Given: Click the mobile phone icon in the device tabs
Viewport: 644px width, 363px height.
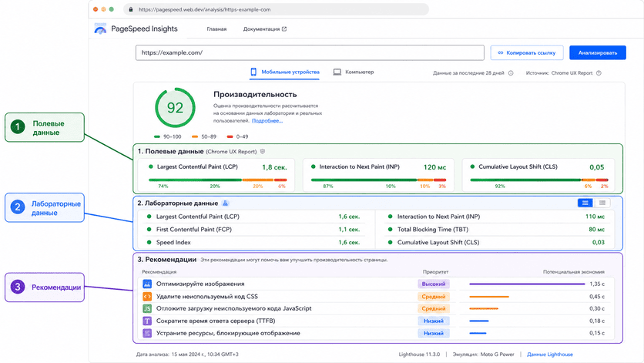Looking at the screenshot, I should 253,72.
